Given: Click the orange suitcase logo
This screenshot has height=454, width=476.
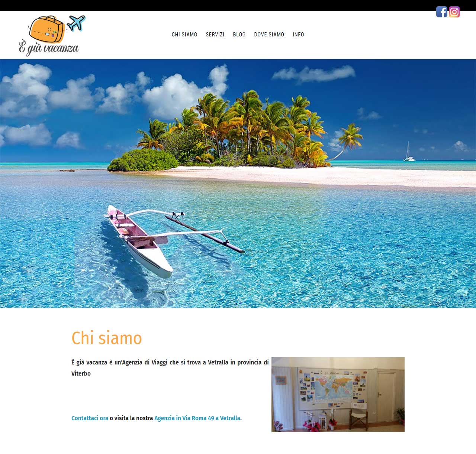Looking at the screenshot, I should tap(46, 29).
